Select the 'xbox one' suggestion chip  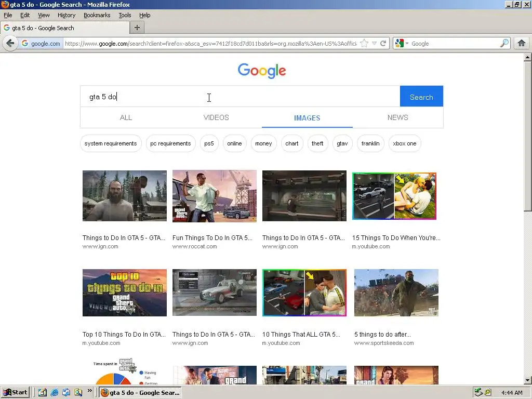coord(405,143)
